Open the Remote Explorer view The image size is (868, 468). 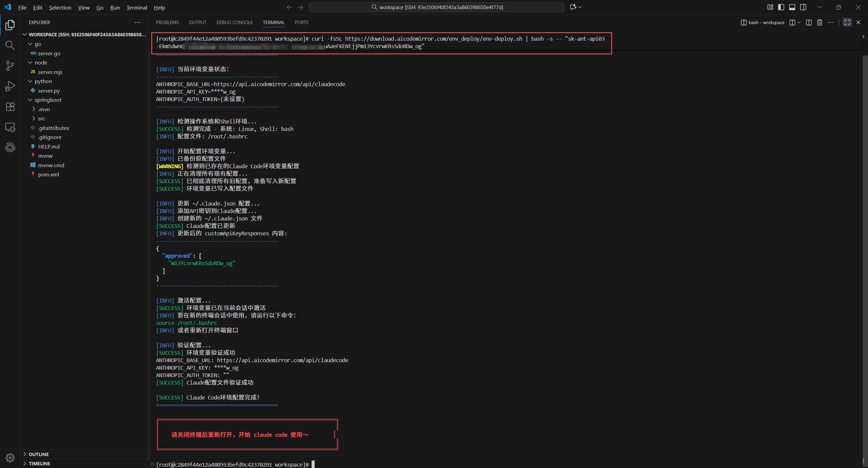pyautogui.click(x=10, y=127)
